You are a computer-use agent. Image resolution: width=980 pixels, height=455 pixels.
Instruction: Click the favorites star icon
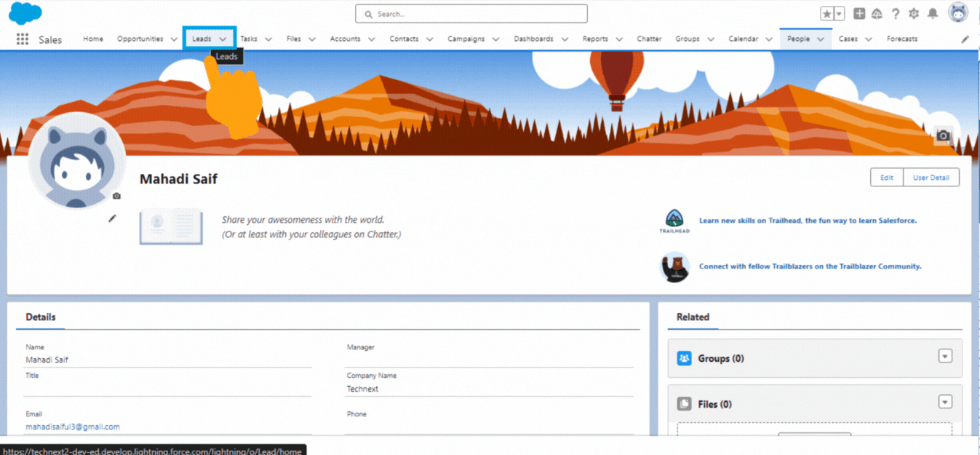[x=829, y=12]
